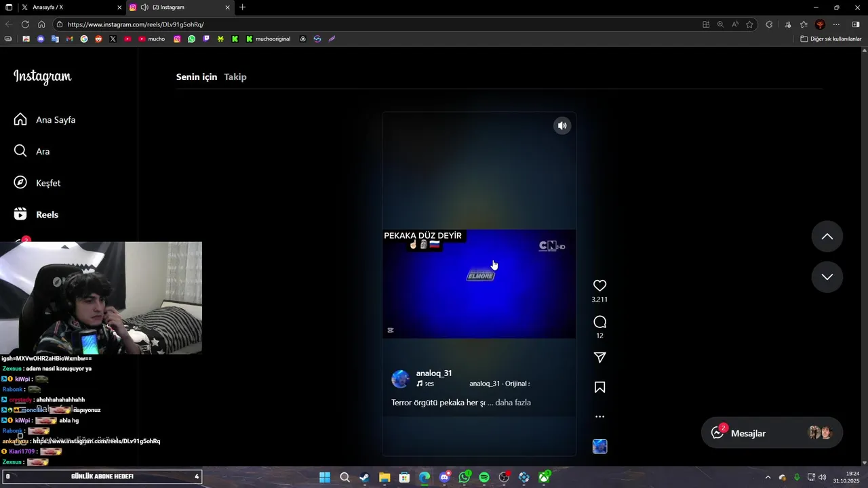868x488 pixels.
Task: Open the apps icon in address bar
Action: (x=706, y=24)
